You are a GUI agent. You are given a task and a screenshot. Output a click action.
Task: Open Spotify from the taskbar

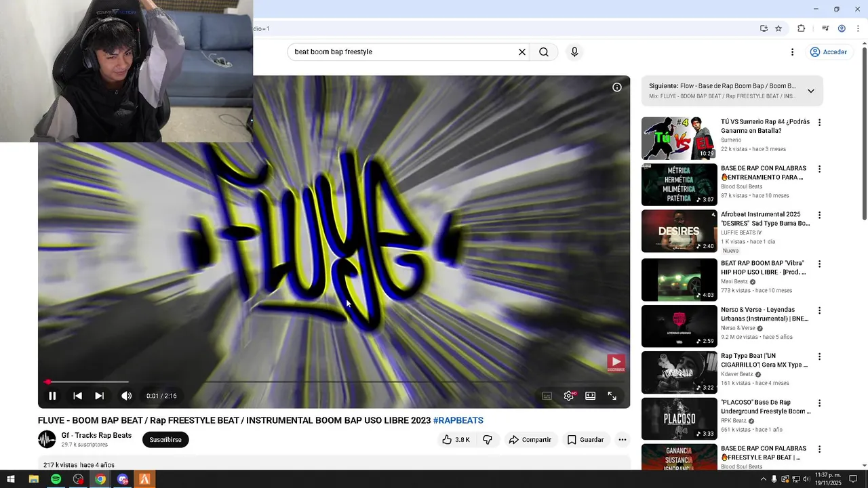[56, 479]
